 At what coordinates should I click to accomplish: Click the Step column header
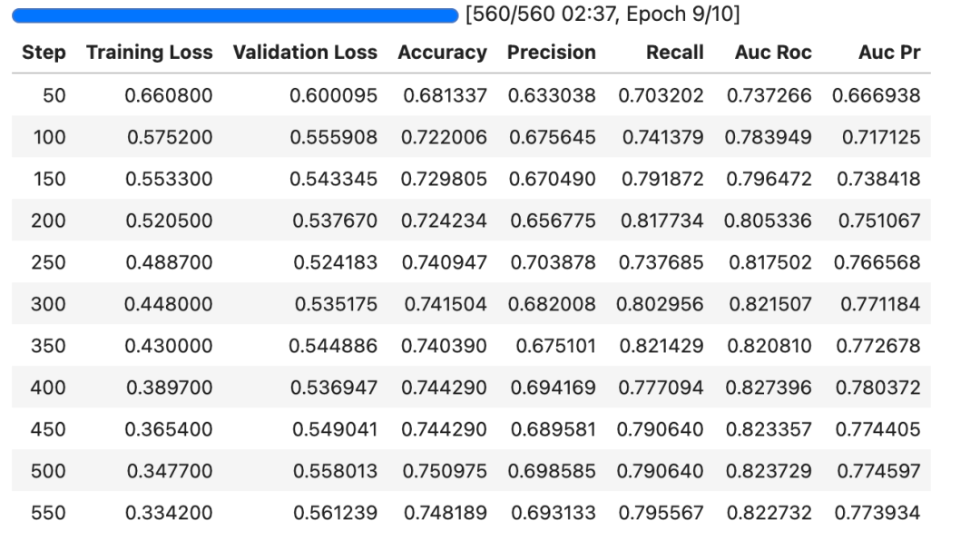[44, 53]
